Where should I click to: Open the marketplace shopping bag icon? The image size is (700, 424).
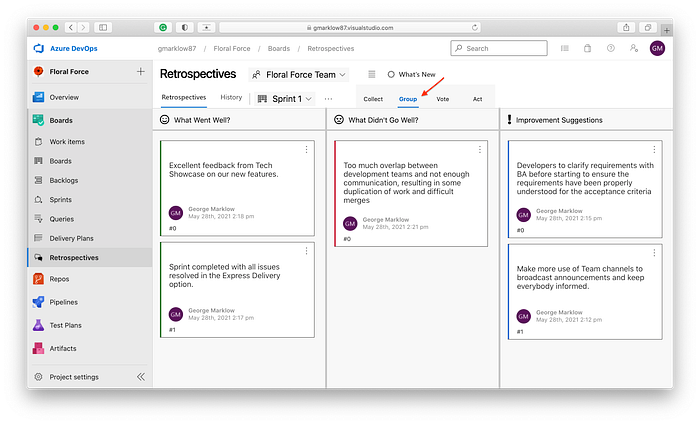click(588, 48)
